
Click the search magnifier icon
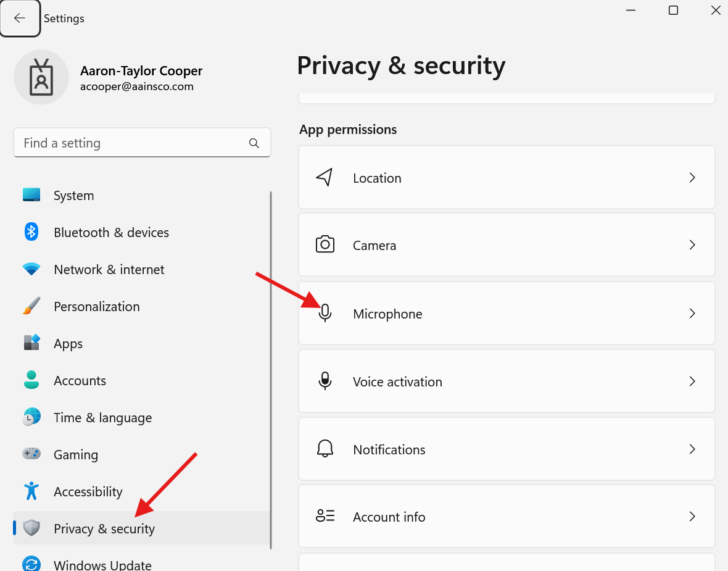point(254,143)
